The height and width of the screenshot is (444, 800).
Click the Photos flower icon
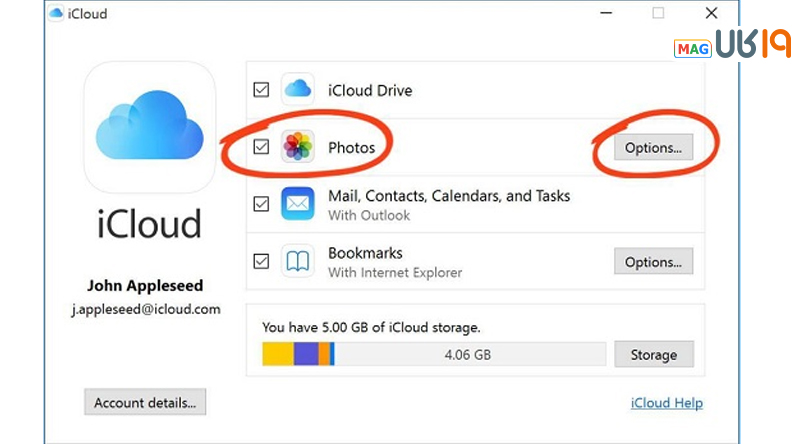[x=298, y=147]
